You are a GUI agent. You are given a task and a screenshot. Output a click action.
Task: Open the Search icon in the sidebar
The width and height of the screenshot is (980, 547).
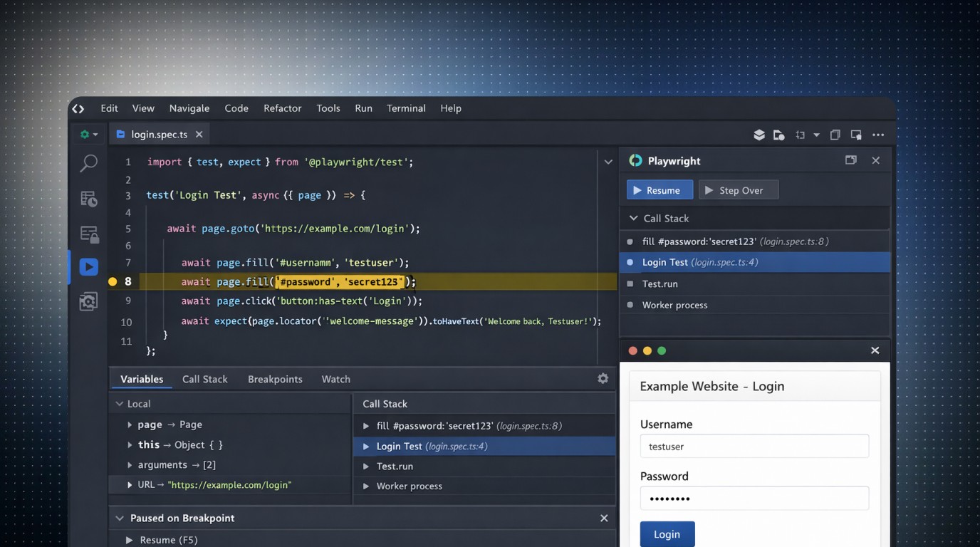pyautogui.click(x=88, y=163)
